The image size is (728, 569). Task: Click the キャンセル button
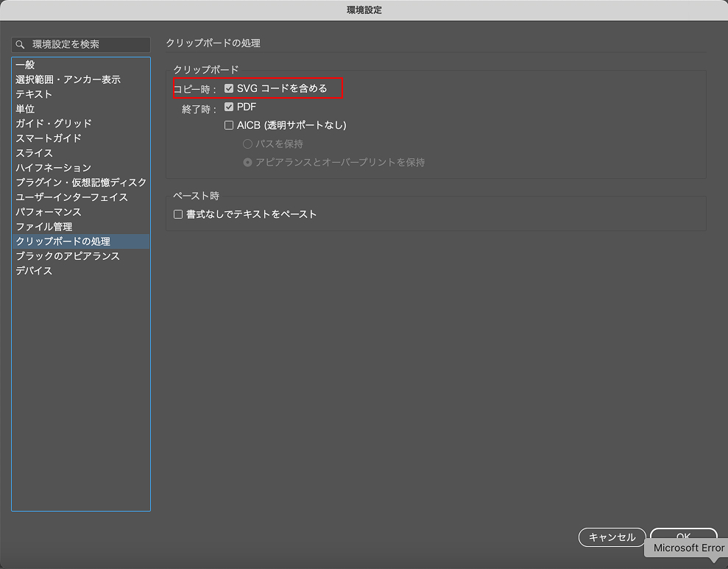[612, 537]
